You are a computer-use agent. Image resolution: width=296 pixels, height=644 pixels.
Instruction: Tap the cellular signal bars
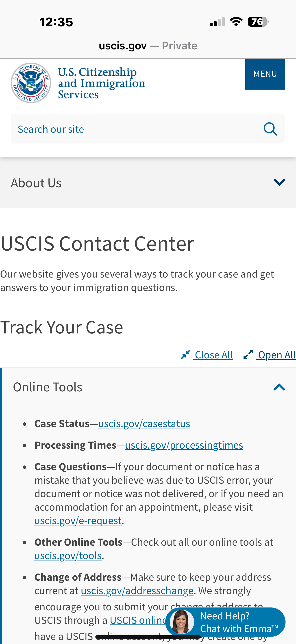[x=217, y=22]
